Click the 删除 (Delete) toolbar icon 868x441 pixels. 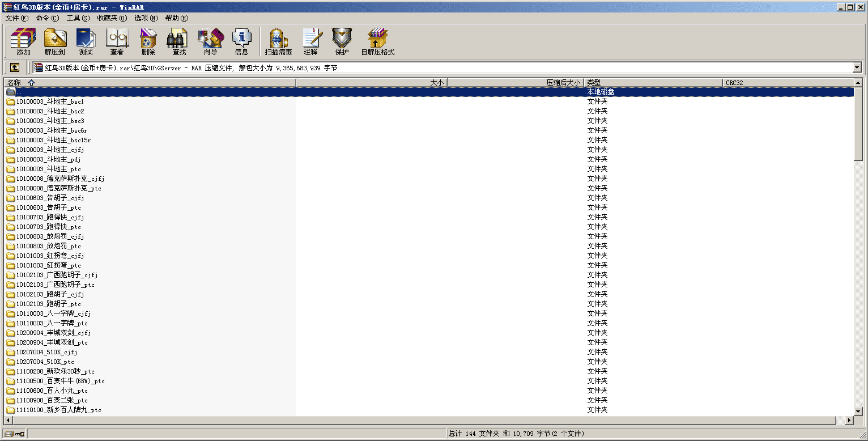click(x=148, y=41)
